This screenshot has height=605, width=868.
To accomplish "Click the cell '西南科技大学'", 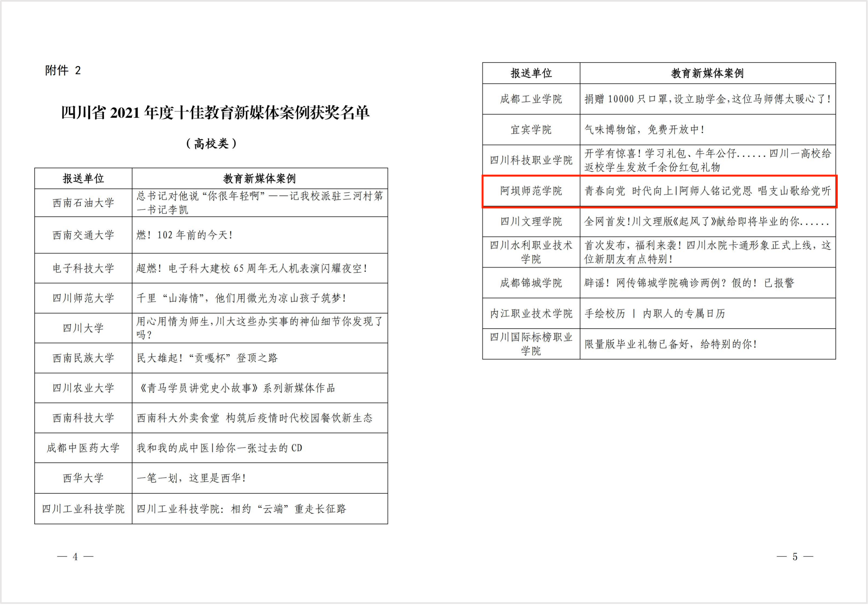I will click(x=83, y=418).
